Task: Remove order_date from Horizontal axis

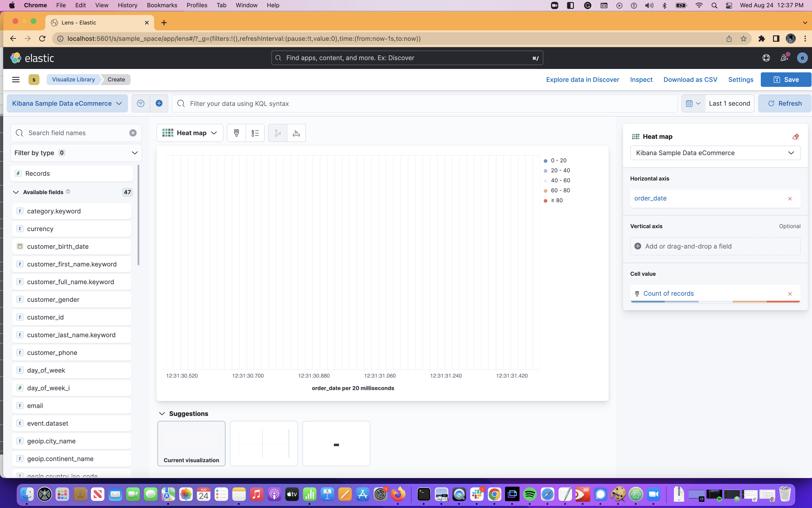Action: coord(790,199)
